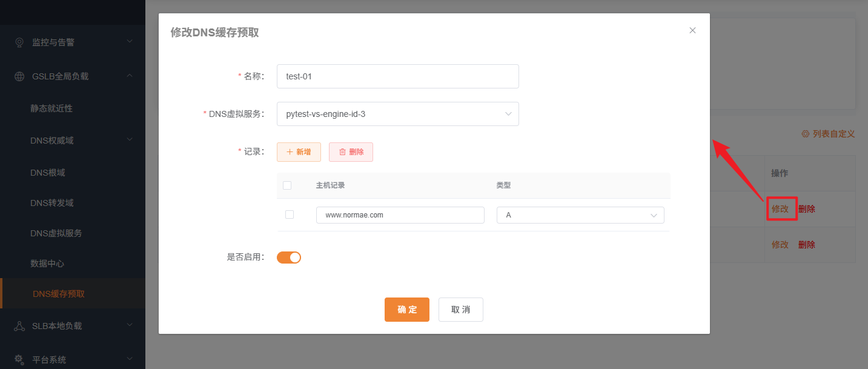Go to DNS虚拟服务 in the sidebar

[56, 233]
